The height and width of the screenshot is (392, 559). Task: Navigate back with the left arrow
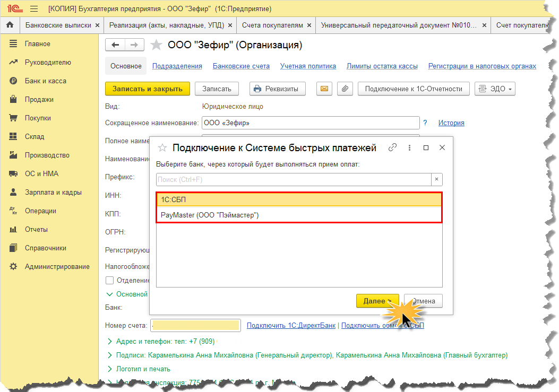[115, 45]
